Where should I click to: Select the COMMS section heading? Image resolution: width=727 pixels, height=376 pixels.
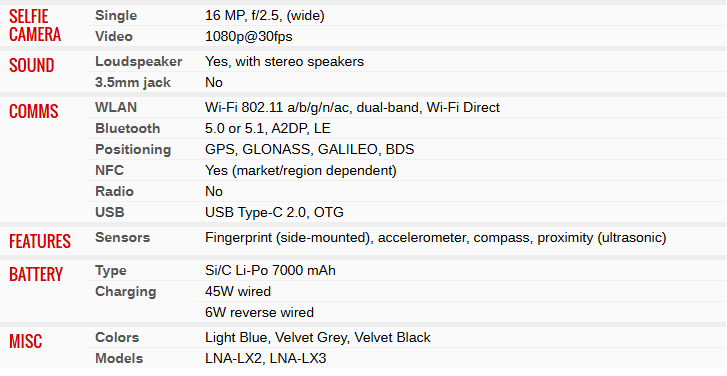pos(33,111)
